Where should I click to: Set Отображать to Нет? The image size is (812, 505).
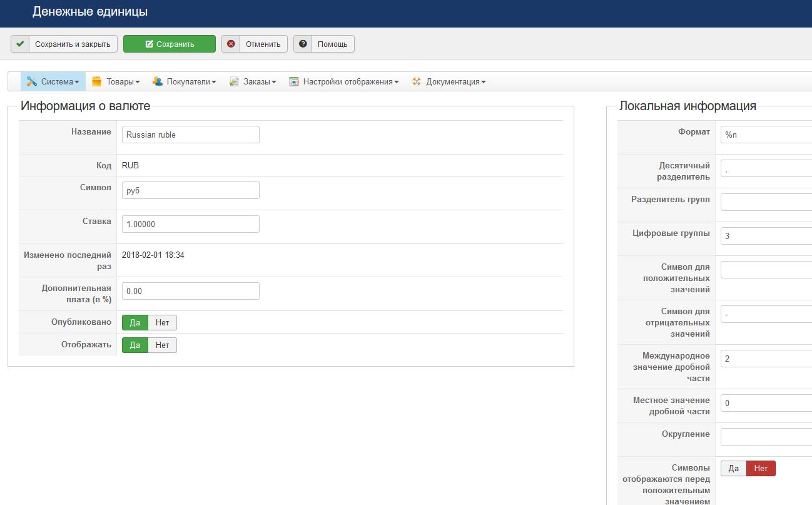[x=163, y=345]
